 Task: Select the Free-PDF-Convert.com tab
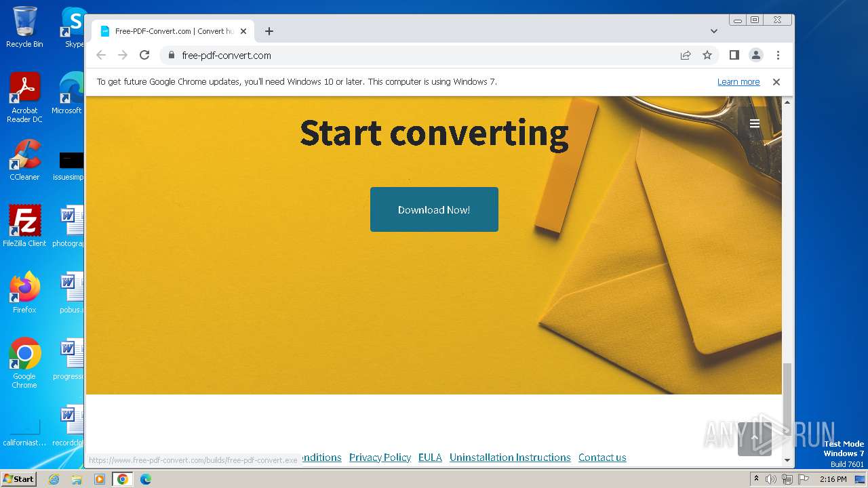pos(173,31)
